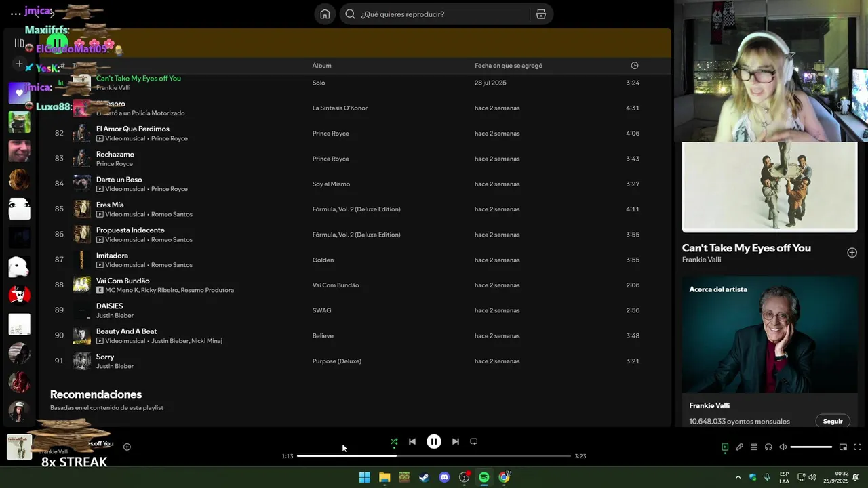This screenshot has width=868, height=488.
Task: Sort by the Álbum column header
Action: click(x=321, y=66)
